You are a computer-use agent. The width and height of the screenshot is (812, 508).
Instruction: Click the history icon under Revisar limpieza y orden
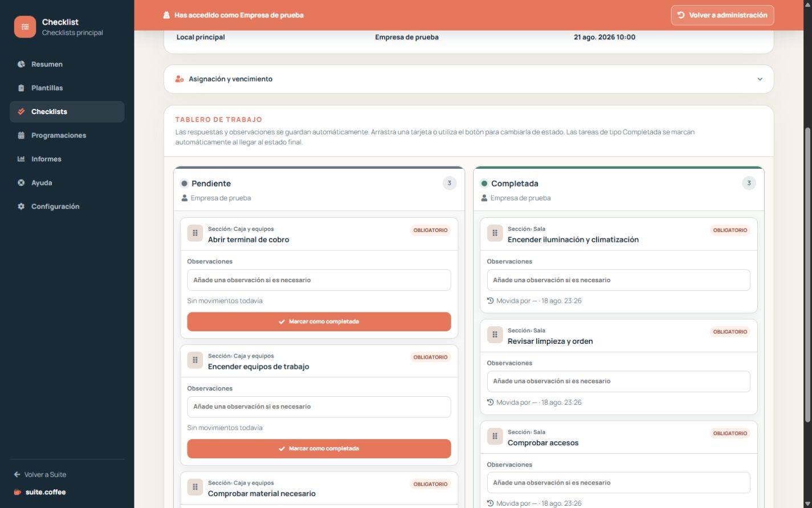point(490,402)
